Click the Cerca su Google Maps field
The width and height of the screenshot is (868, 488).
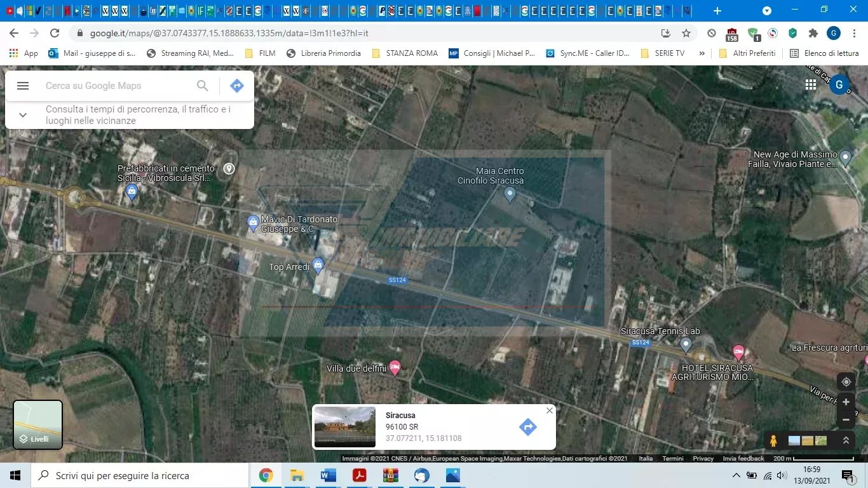pos(118,86)
